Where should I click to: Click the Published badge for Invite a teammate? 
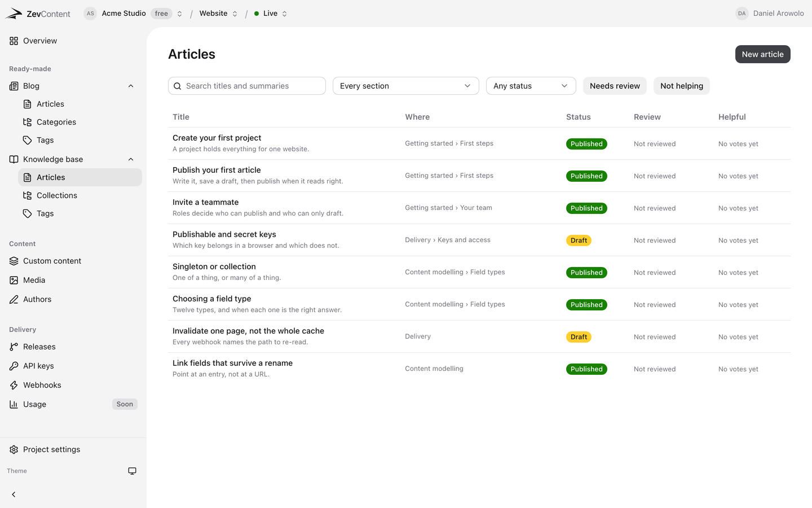pos(586,208)
